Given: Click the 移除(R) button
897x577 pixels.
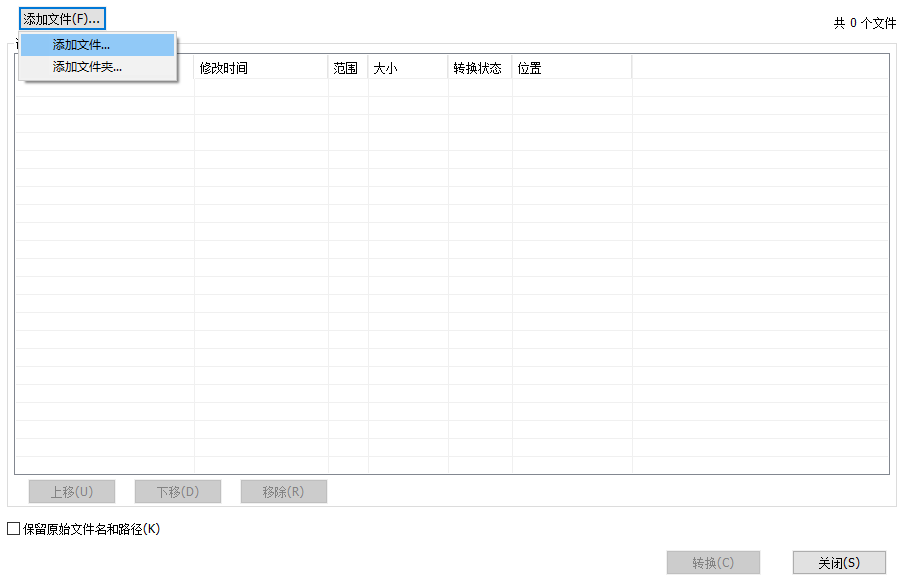Looking at the screenshot, I should pos(282,491).
